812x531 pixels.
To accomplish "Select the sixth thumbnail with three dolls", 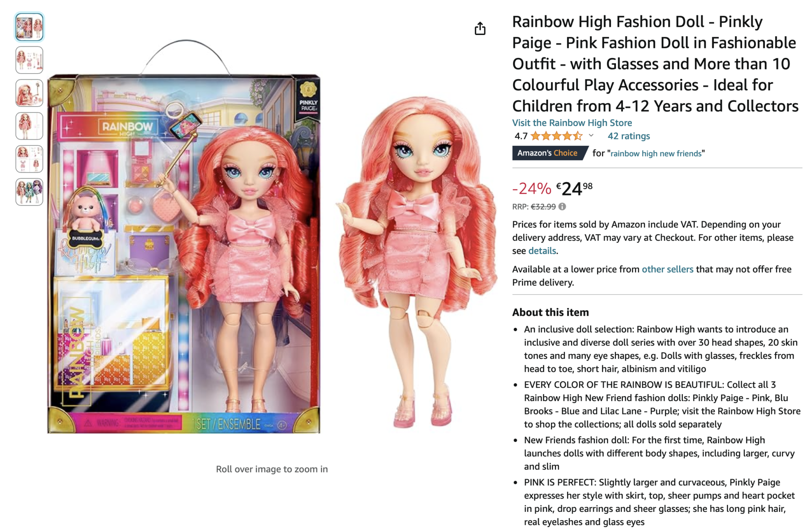I will click(29, 192).
